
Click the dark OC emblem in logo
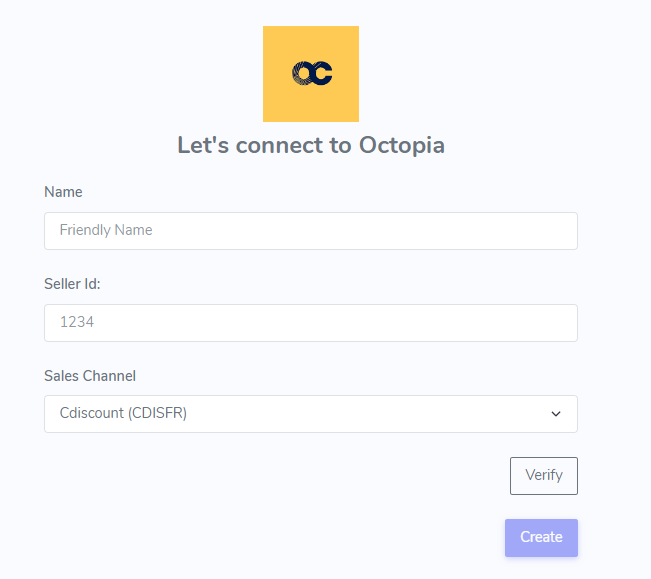[312, 73]
